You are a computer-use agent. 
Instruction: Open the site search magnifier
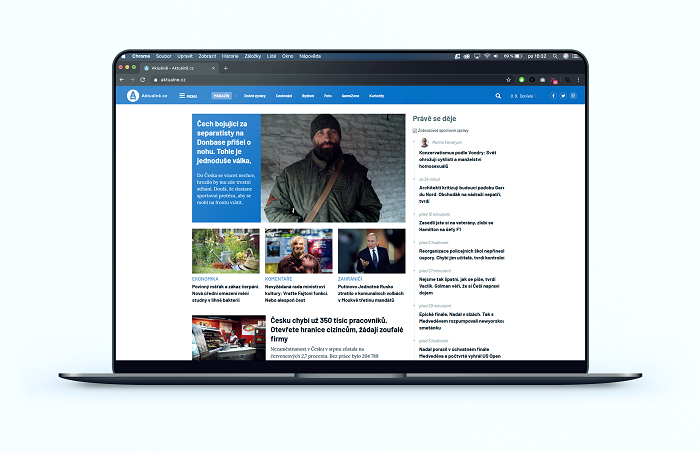tap(498, 96)
